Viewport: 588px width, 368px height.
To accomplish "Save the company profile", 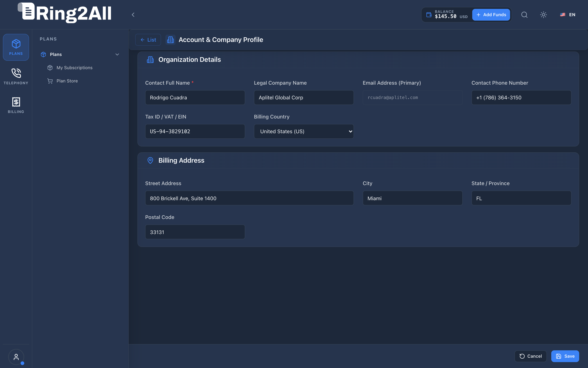I will (565, 356).
